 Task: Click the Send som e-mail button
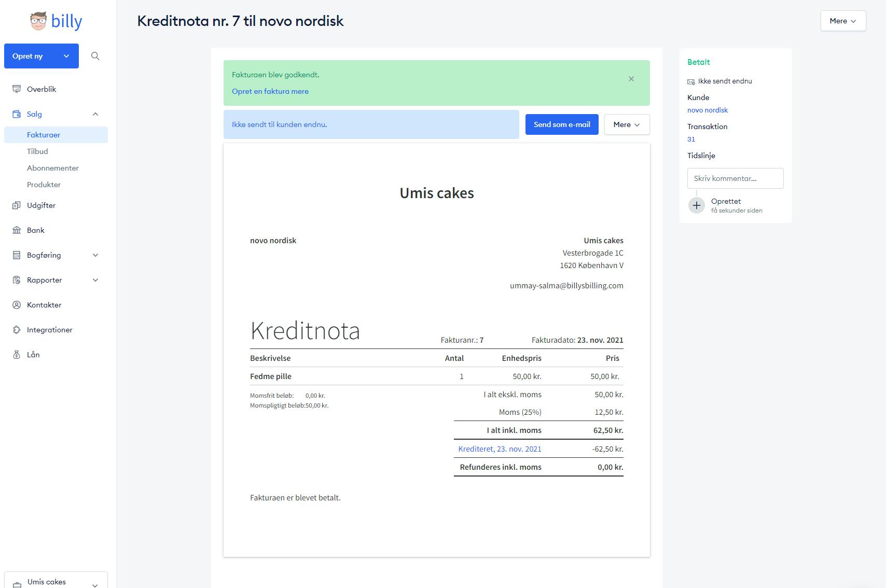click(x=562, y=124)
